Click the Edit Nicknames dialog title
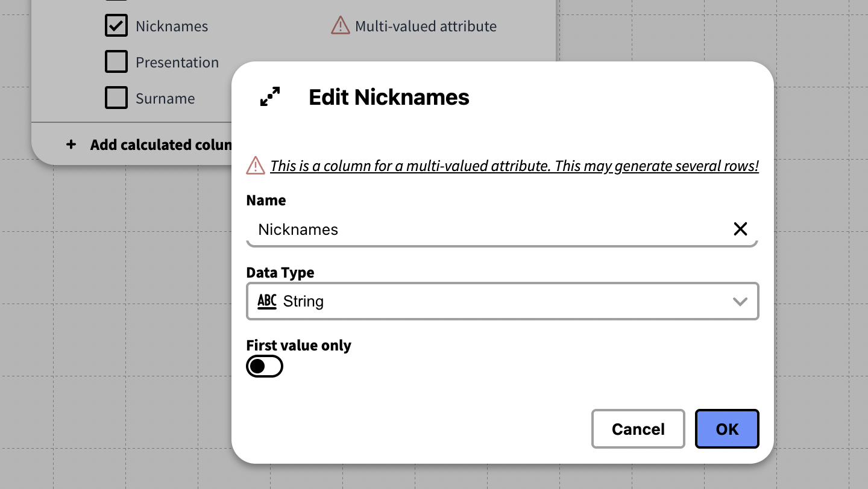 click(389, 98)
